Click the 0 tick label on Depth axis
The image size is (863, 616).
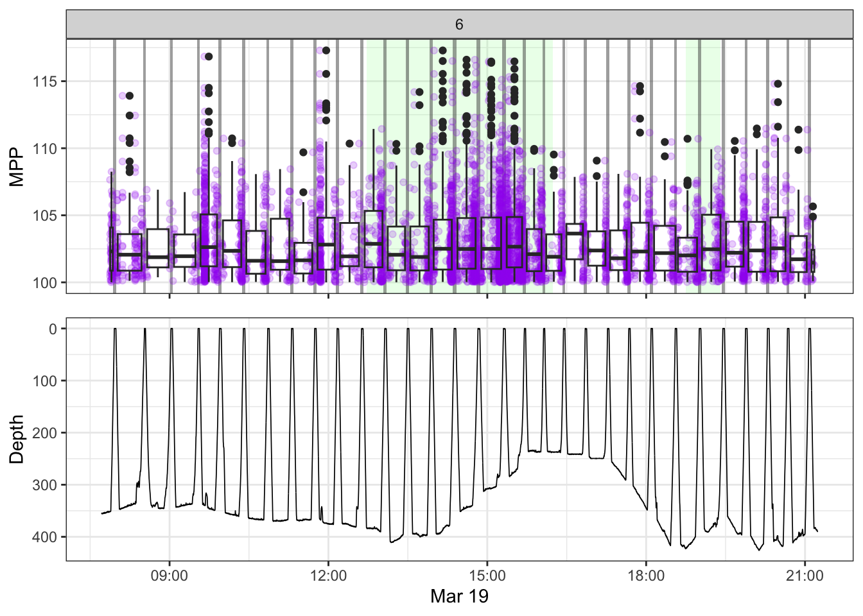pos(53,329)
